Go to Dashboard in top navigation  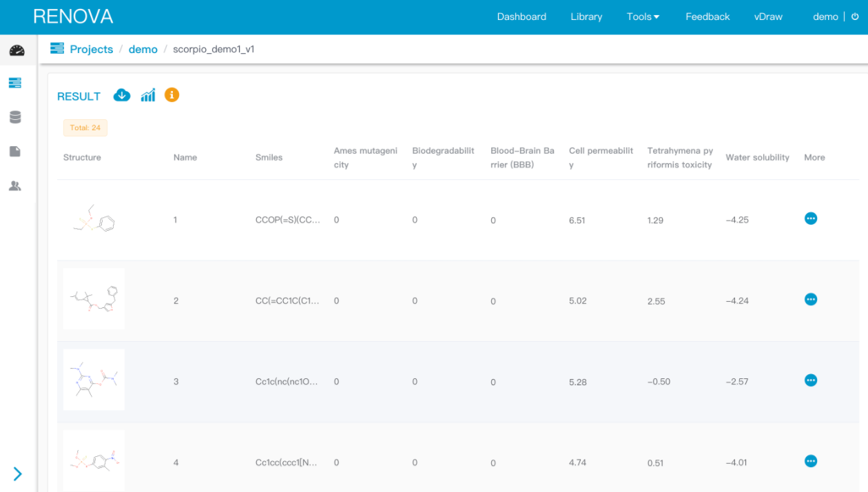point(521,17)
